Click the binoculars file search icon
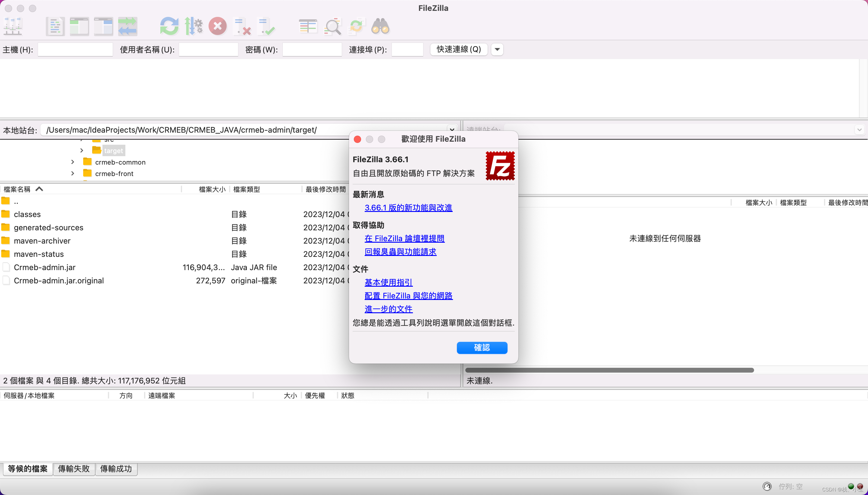The width and height of the screenshot is (868, 495). tap(380, 27)
